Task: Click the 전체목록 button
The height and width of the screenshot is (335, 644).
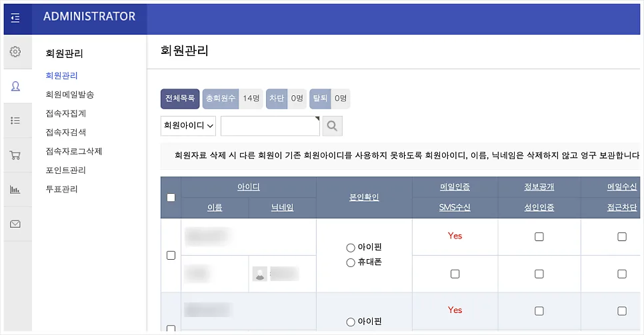Action: pos(180,99)
